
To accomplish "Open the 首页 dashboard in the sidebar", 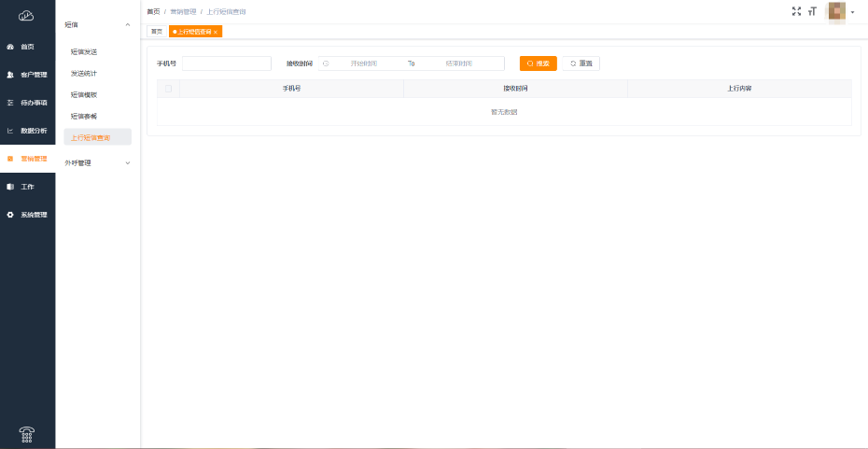I will 27,47.
